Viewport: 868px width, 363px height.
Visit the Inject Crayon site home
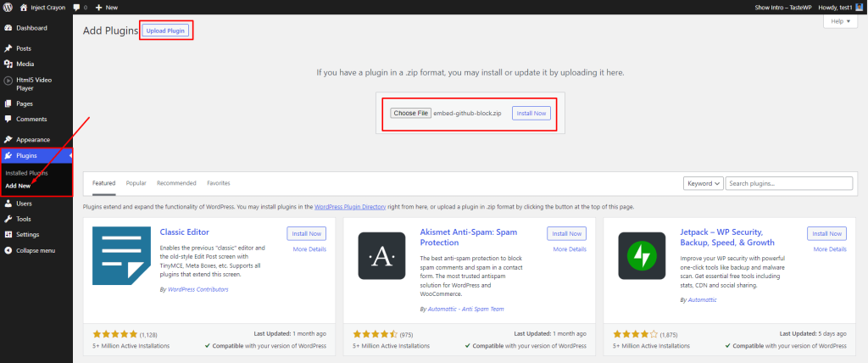(42, 8)
